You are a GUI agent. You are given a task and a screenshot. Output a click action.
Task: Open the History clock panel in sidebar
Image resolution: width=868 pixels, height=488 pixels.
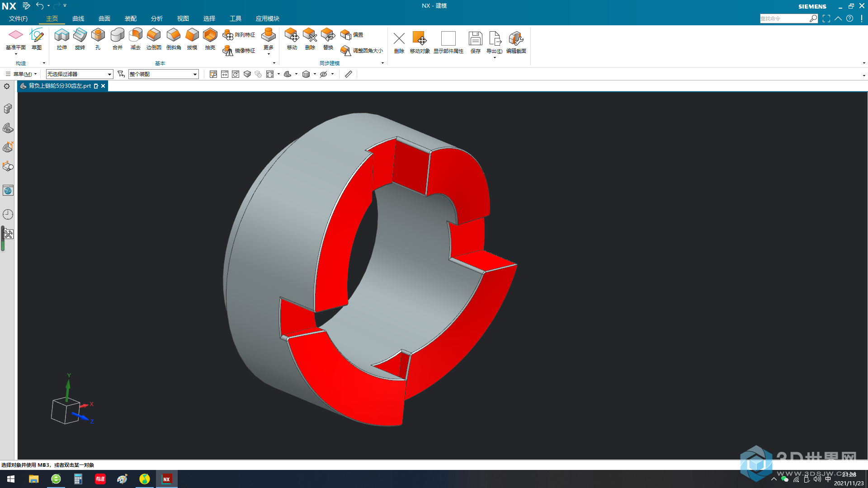[8, 214]
